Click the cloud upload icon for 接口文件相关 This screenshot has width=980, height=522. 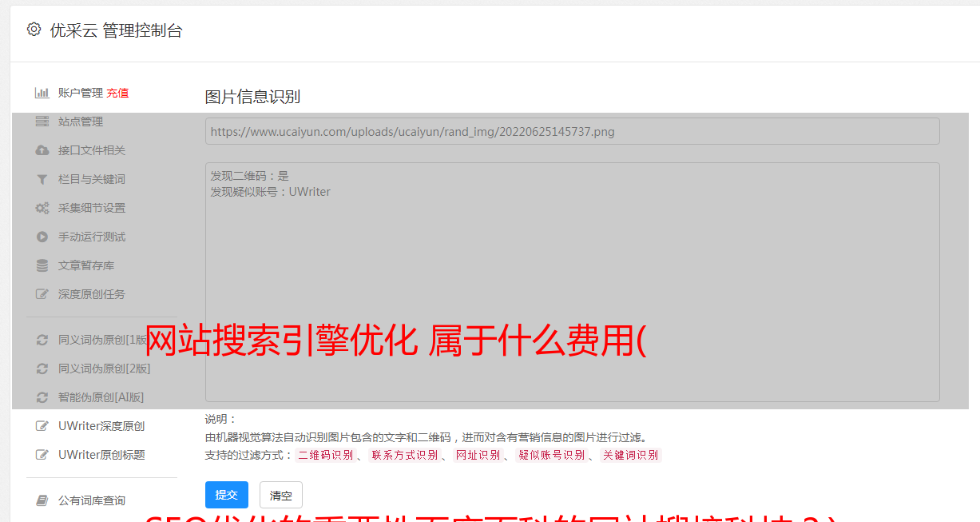(42, 150)
